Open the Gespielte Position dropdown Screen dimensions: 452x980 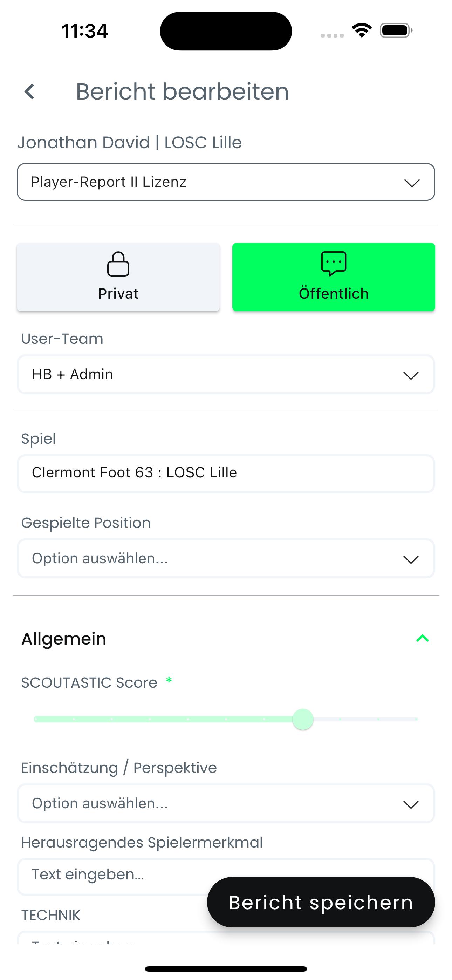pos(226,558)
